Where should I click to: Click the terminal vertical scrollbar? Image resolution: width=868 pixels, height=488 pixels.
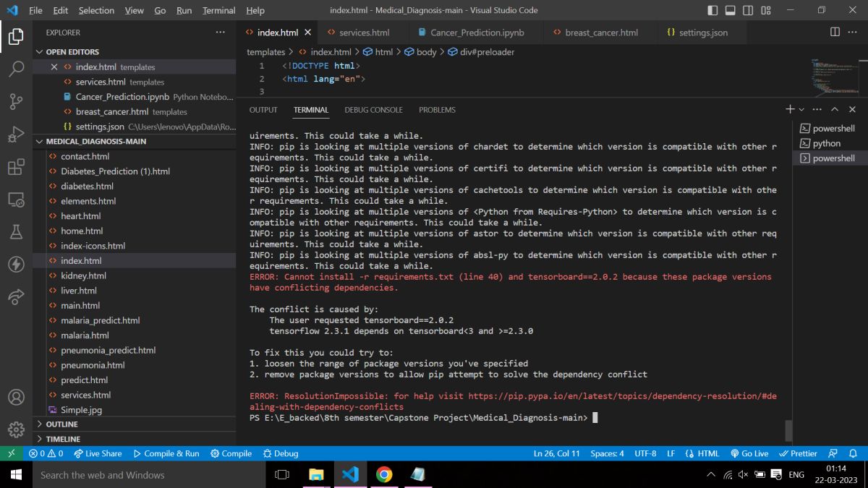pyautogui.click(x=789, y=430)
